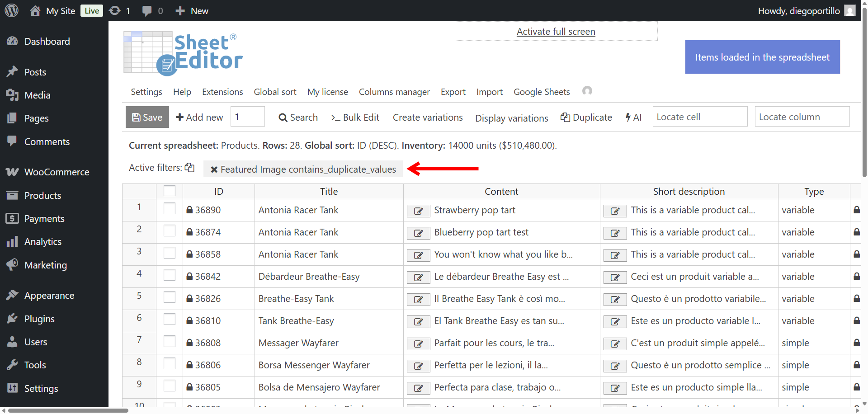868x414 pixels.
Task: Click the Activate full screen link
Action: 556,32
